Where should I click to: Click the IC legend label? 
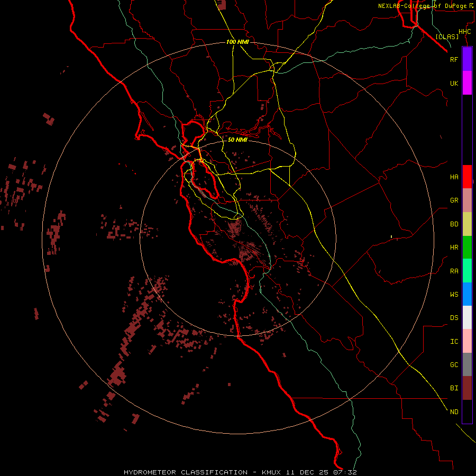click(454, 342)
